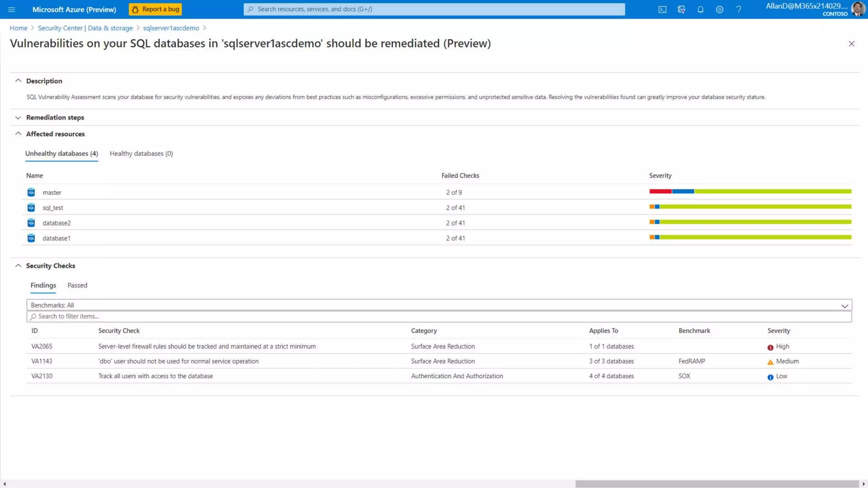
Task: Click the SQL icon next to database1
Action: [31, 238]
